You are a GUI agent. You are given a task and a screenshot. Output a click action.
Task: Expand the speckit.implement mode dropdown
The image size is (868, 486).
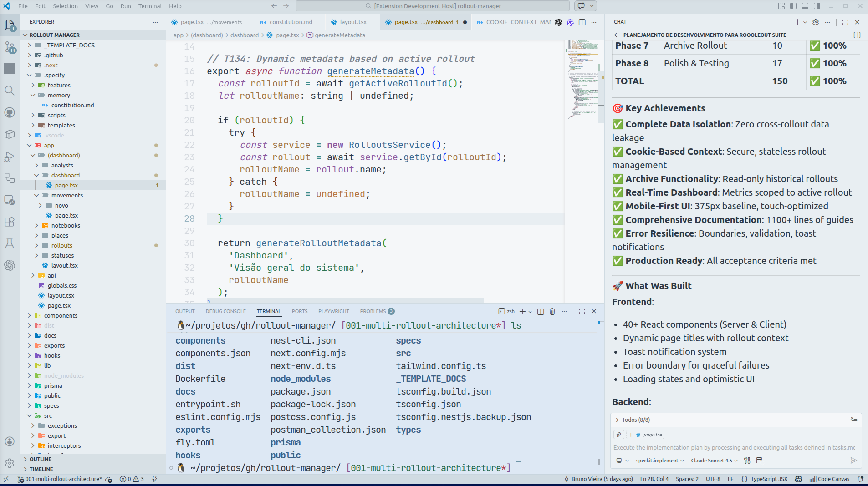(x=659, y=461)
